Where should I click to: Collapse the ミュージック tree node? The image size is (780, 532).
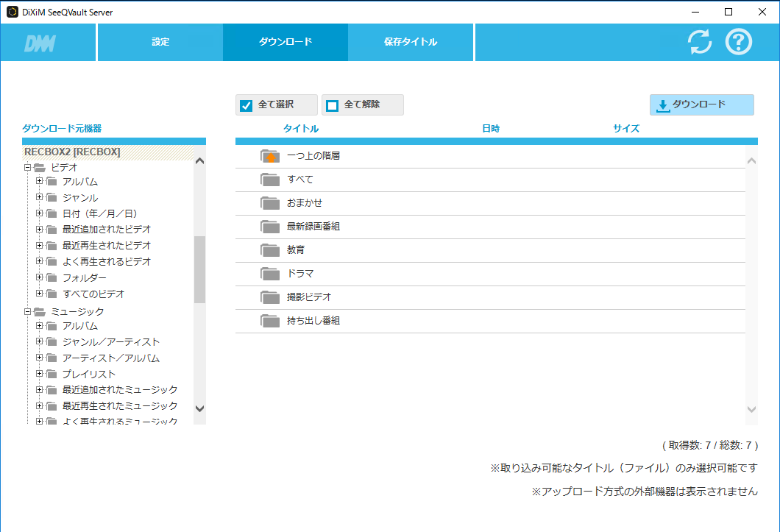coord(27,311)
